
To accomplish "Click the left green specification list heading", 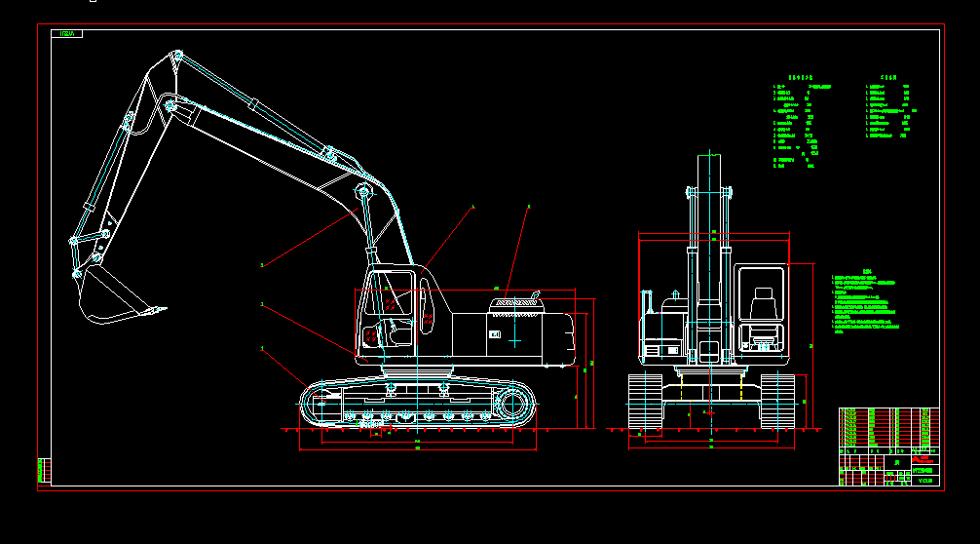I will pyautogui.click(x=801, y=78).
